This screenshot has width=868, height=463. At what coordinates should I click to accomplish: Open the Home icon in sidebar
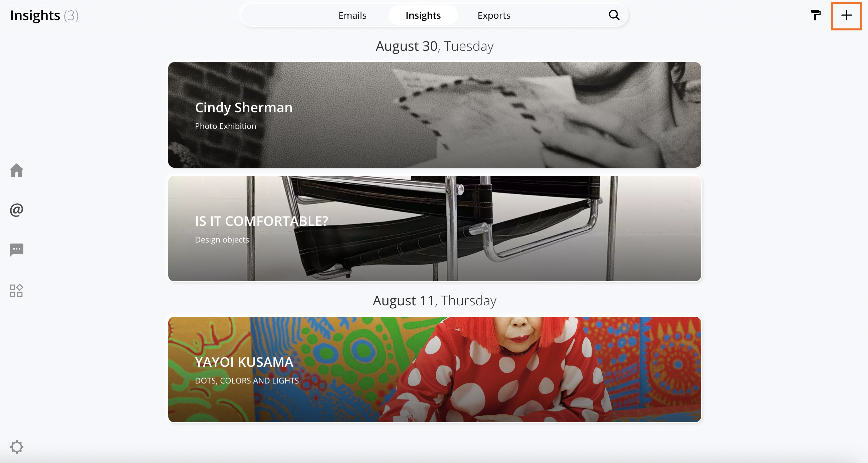(16, 170)
